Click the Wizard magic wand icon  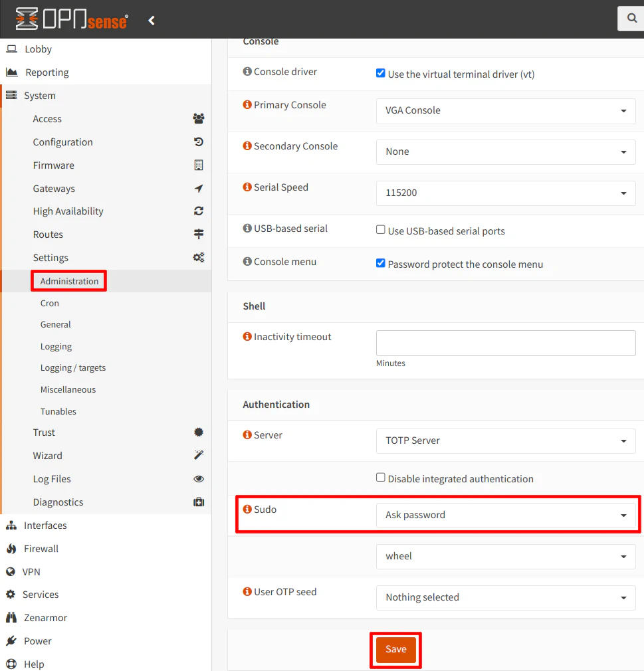coord(199,455)
